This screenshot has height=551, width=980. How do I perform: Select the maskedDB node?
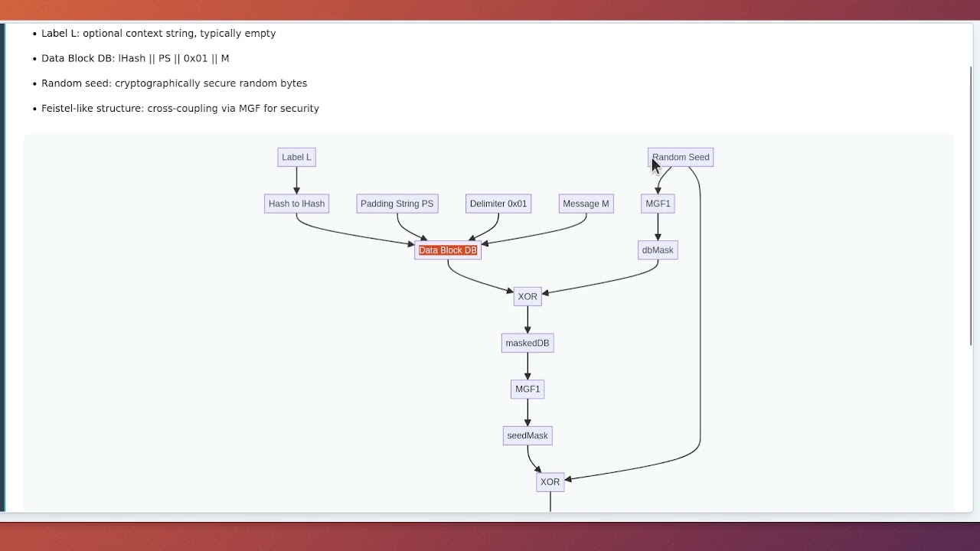pos(528,343)
